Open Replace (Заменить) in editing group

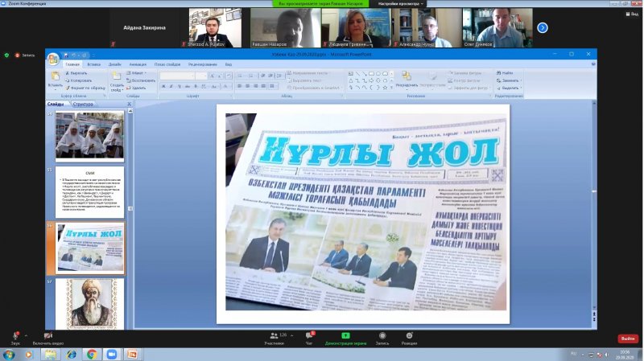point(509,80)
